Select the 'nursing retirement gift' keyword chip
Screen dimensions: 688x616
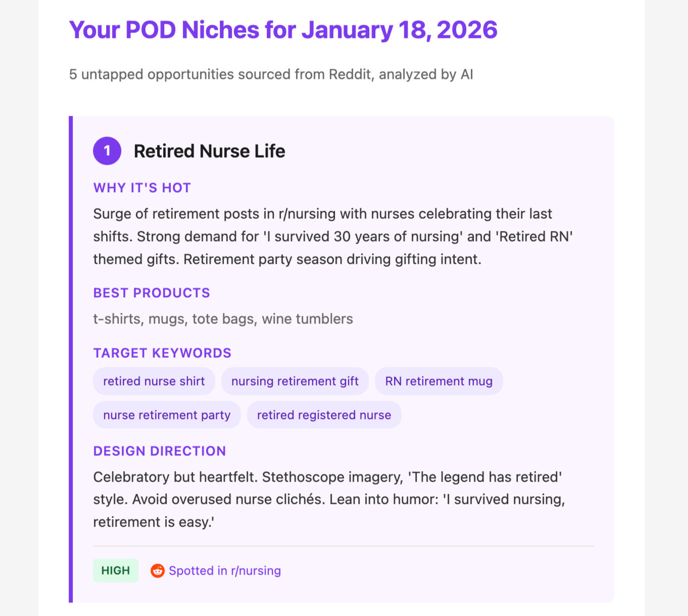click(295, 381)
